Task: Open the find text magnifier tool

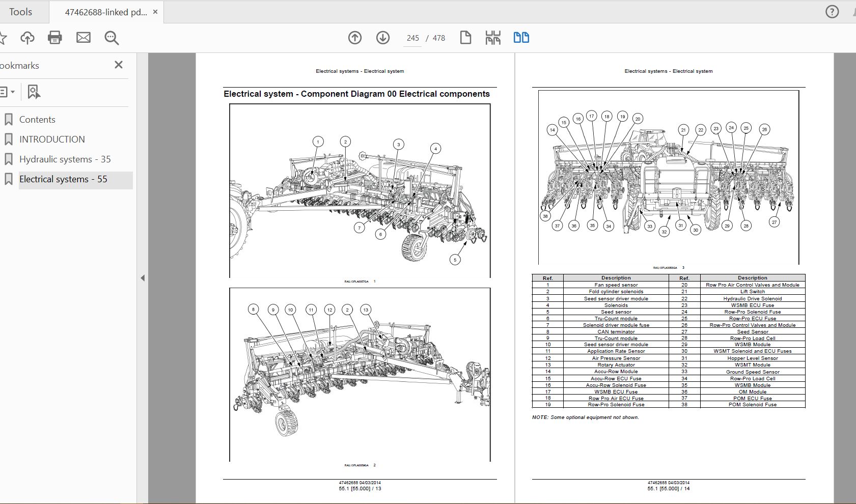Action: 112,38
